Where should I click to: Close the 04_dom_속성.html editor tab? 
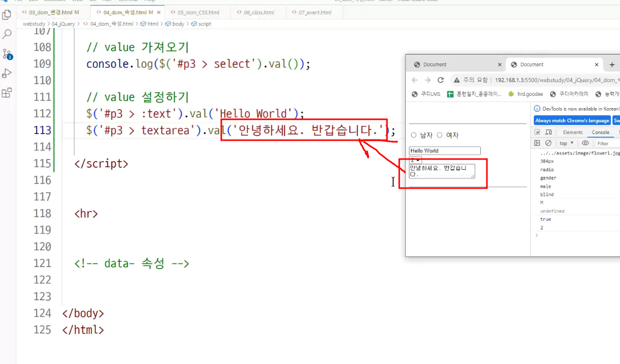(x=159, y=12)
